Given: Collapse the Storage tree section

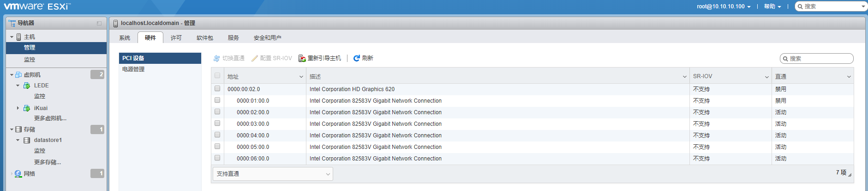Looking at the screenshot, I should (x=12, y=129).
